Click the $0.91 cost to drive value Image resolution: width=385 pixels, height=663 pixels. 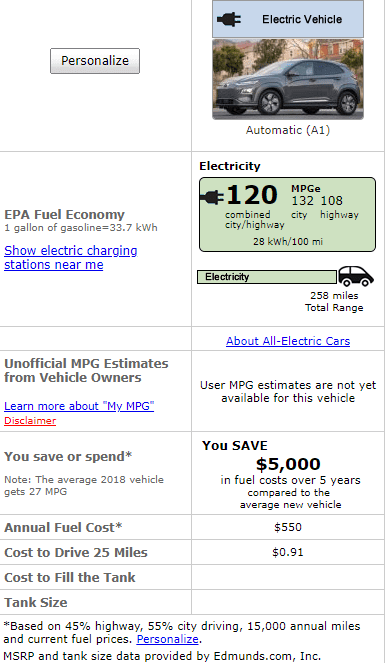(x=288, y=552)
